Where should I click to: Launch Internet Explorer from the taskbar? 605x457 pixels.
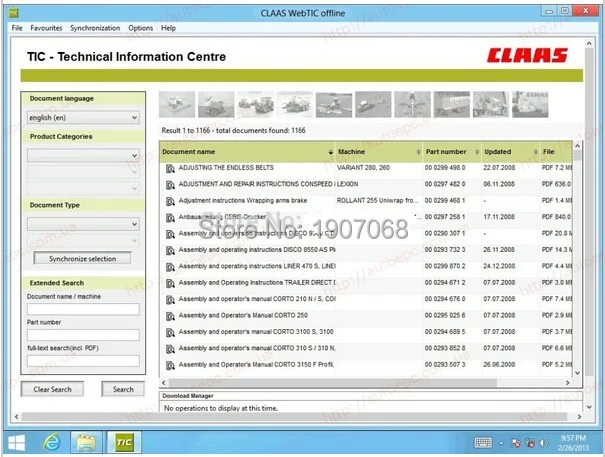click(52, 442)
